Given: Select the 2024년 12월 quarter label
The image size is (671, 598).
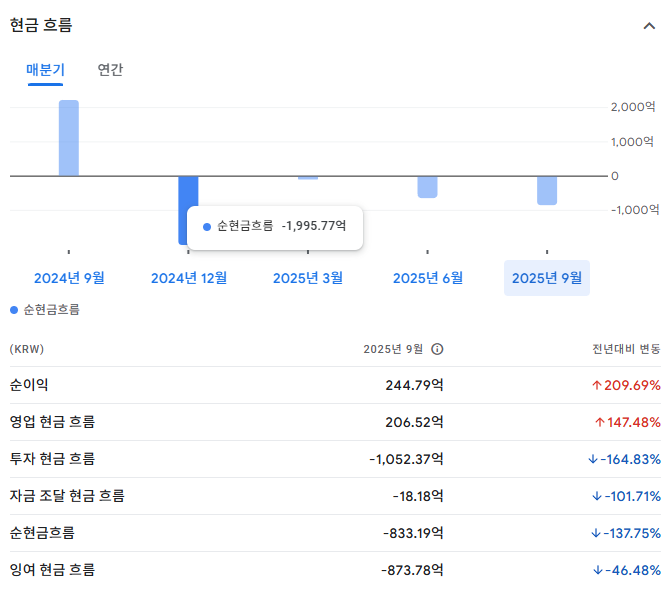Looking at the screenshot, I should pyautogui.click(x=189, y=278).
